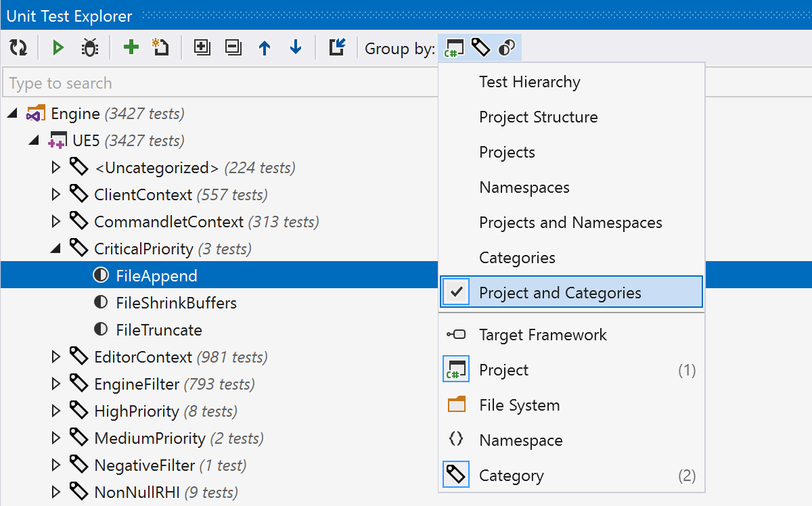Toggle grouping by Category tag icon
The image size is (812, 506).
coord(480,47)
